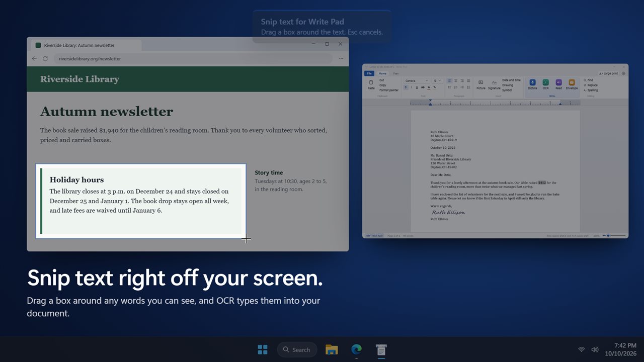Toggle Italic formatting in Write Pad

(411, 87)
